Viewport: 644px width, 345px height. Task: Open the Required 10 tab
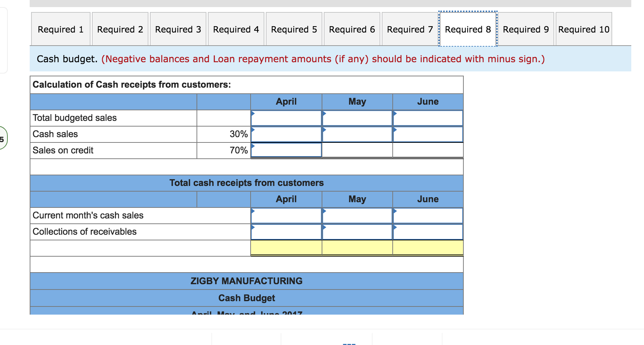[x=584, y=29]
